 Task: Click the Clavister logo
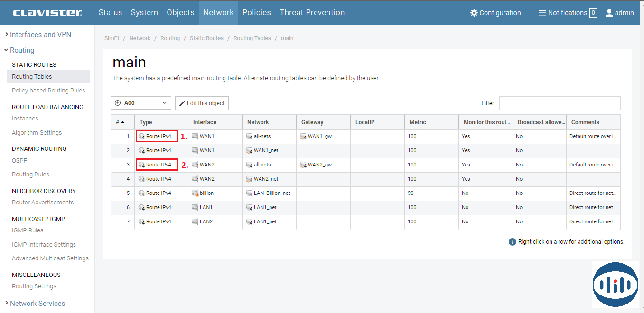(x=47, y=13)
